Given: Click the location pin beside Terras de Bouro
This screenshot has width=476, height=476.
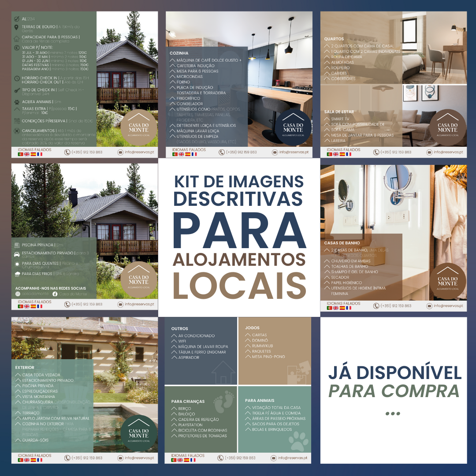Looking at the screenshot, I should coord(17,27).
